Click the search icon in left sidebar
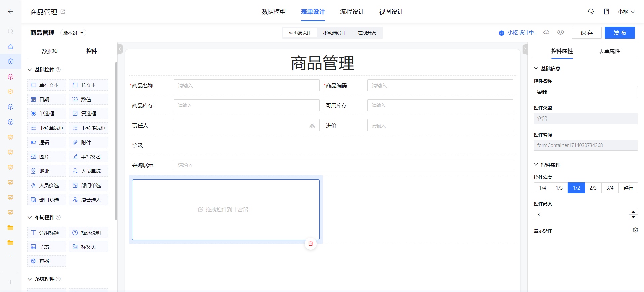This screenshot has height=292, width=644. (11, 31)
